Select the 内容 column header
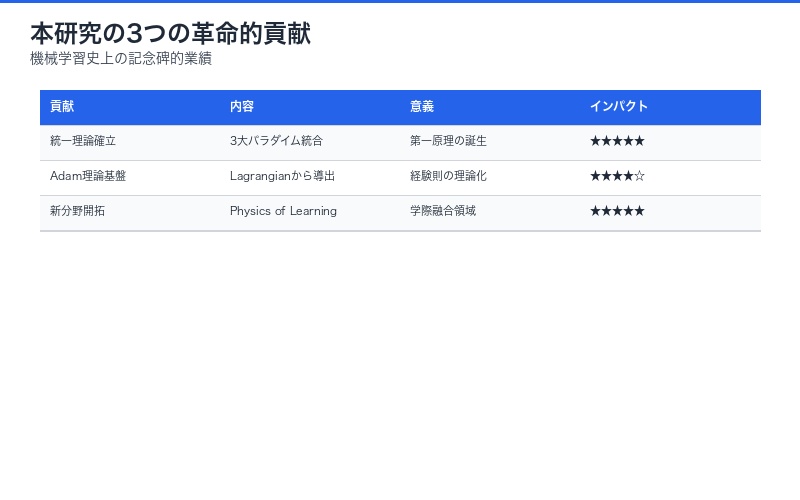The image size is (800, 500). pyautogui.click(x=242, y=107)
